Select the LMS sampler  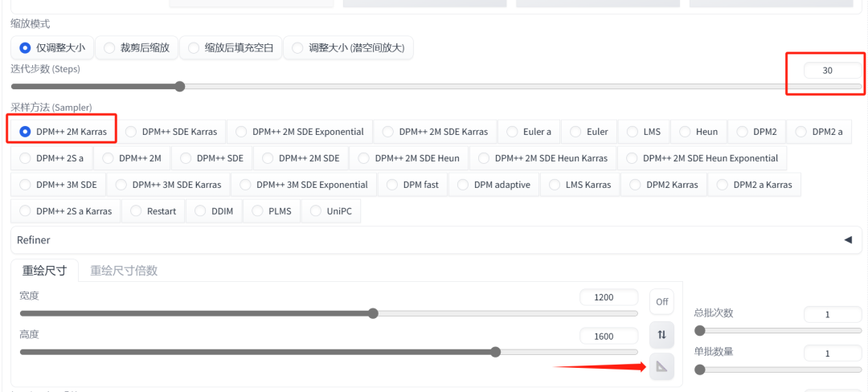tap(644, 132)
